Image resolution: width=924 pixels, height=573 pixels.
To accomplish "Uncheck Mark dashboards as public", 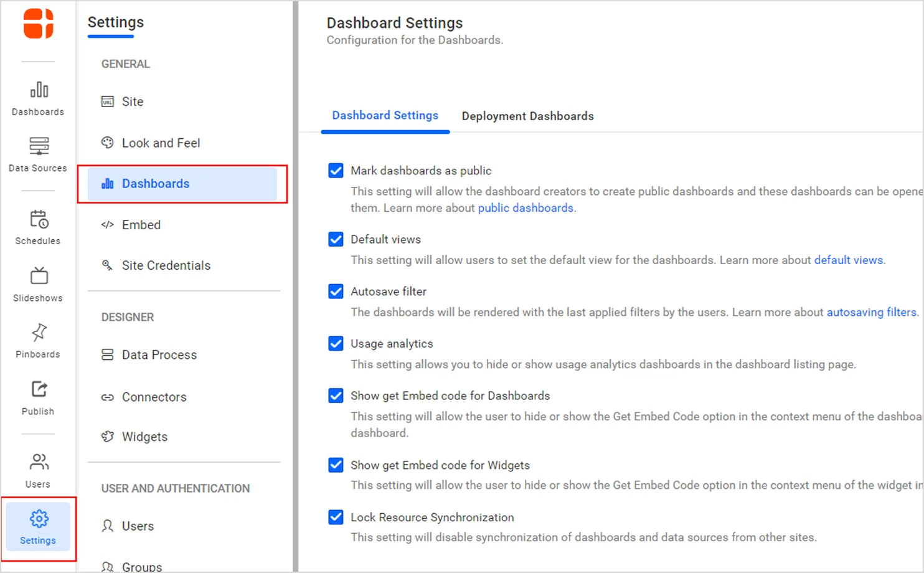I will 336,171.
